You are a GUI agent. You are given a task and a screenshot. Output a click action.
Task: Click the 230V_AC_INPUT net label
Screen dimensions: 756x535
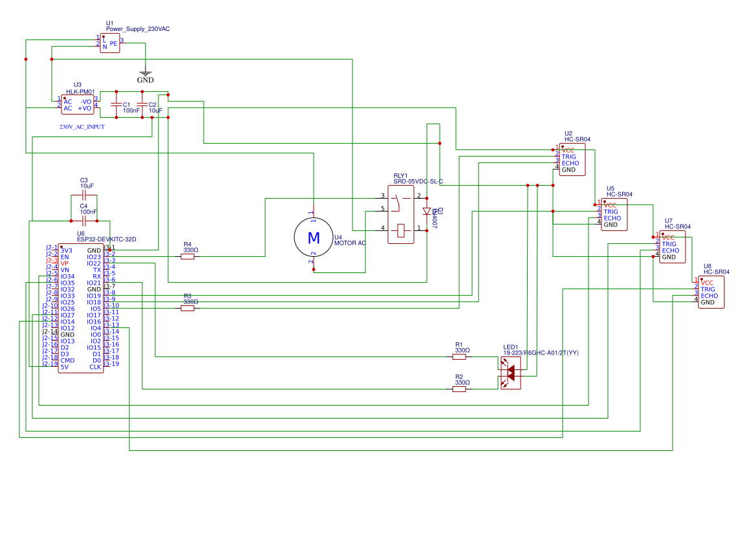click(x=82, y=127)
